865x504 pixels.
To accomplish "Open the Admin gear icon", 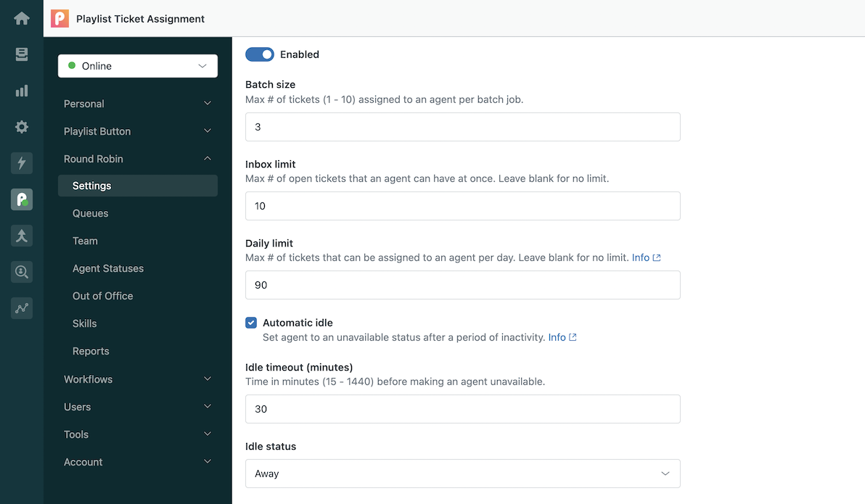I will coord(22,127).
